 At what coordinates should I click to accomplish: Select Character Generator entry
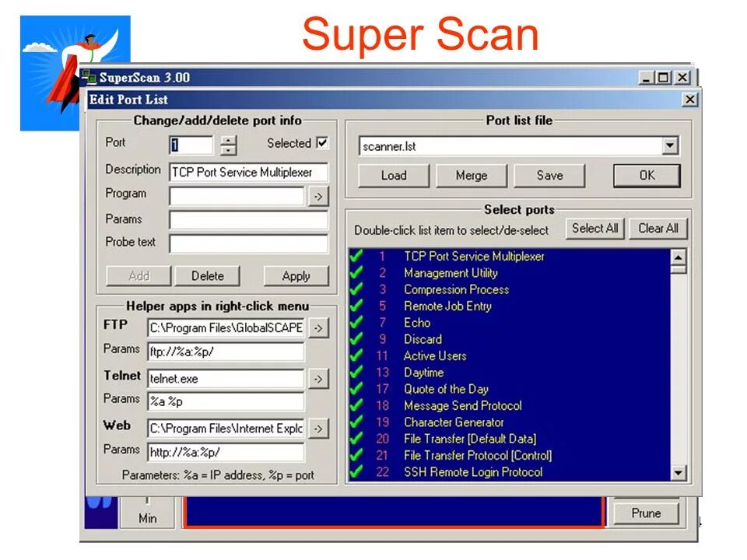coord(510,422)
